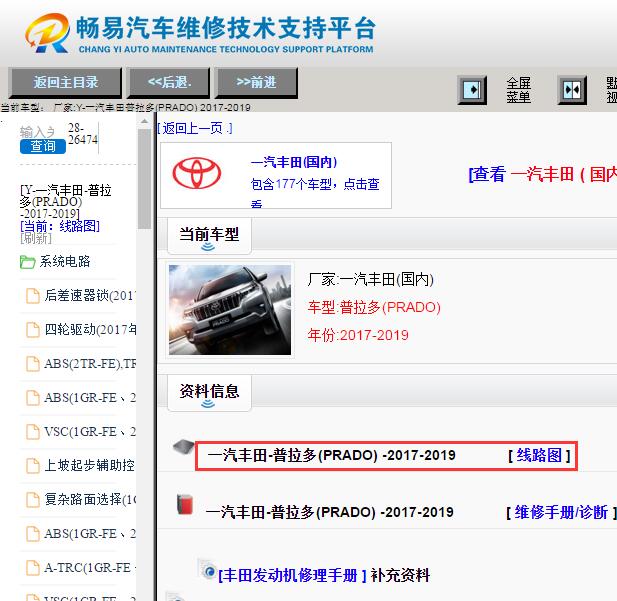Screen dimensions: 617x601
Task: Click document icon beside VSC(1GR-FE
Action: point(33,432)
